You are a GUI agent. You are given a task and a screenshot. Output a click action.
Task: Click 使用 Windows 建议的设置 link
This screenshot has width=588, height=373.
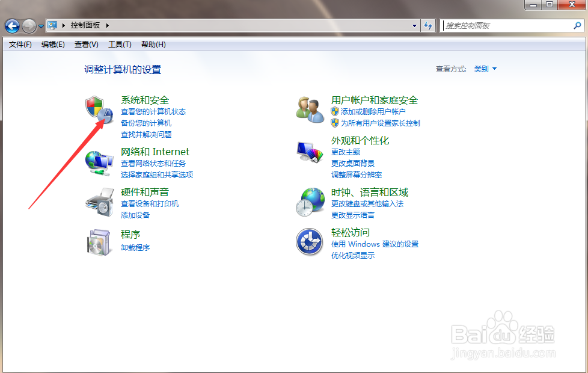[375, 244]
